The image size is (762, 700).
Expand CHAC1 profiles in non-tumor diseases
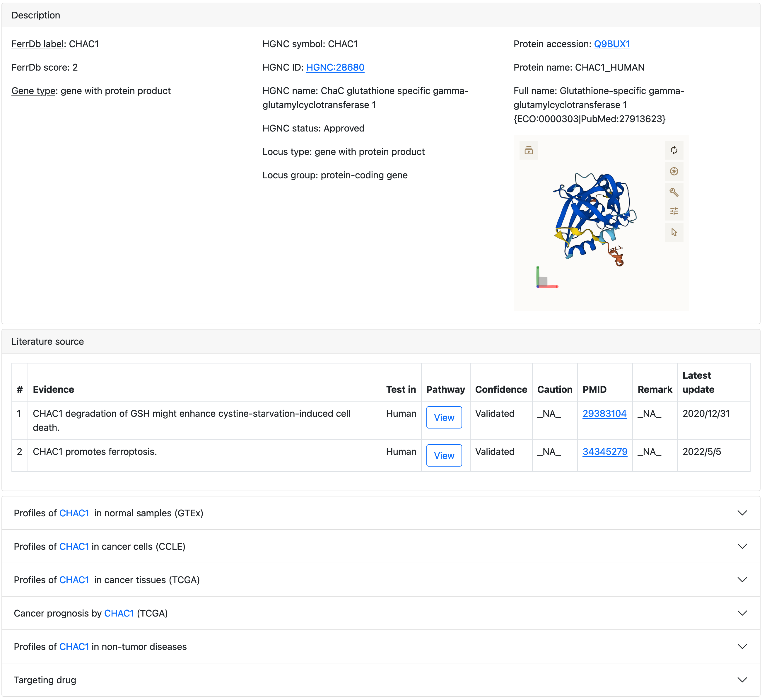[x=381, y=646]
